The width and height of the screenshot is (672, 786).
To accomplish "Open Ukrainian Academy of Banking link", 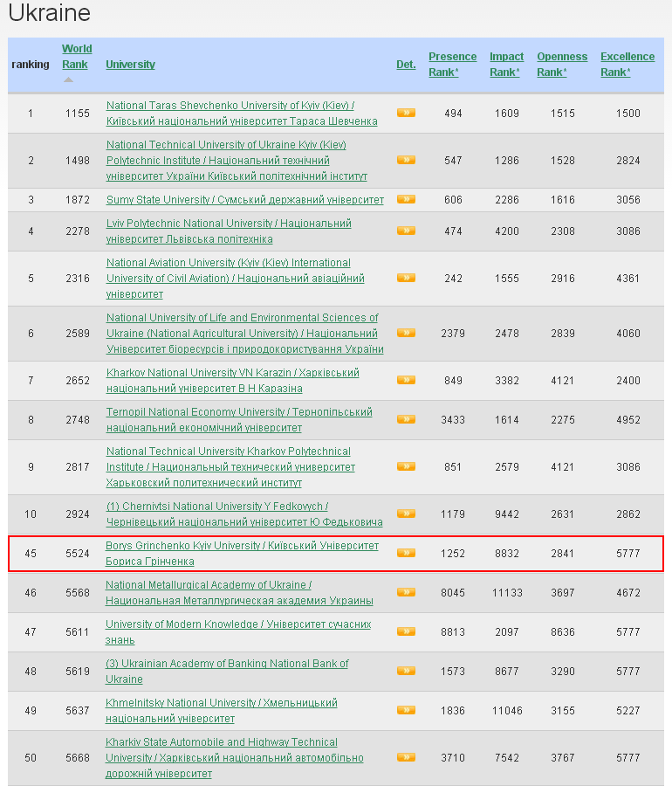I will click(x=227, y=672).
